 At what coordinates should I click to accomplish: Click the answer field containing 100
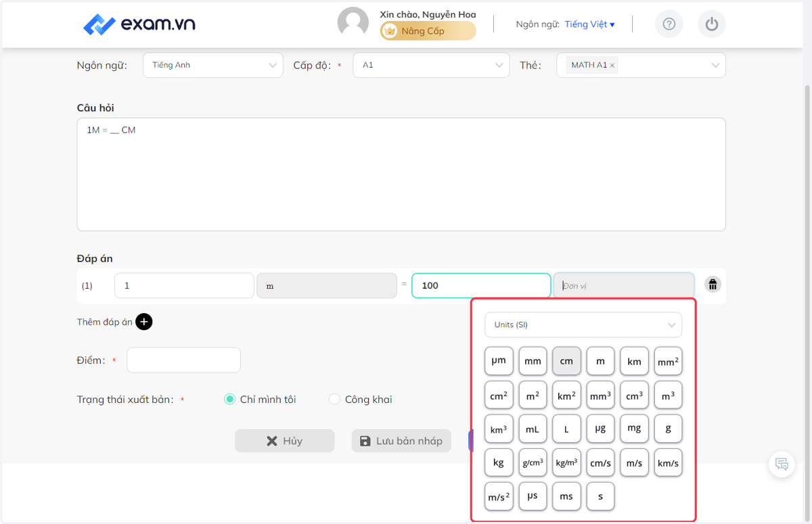coord(481,285)
